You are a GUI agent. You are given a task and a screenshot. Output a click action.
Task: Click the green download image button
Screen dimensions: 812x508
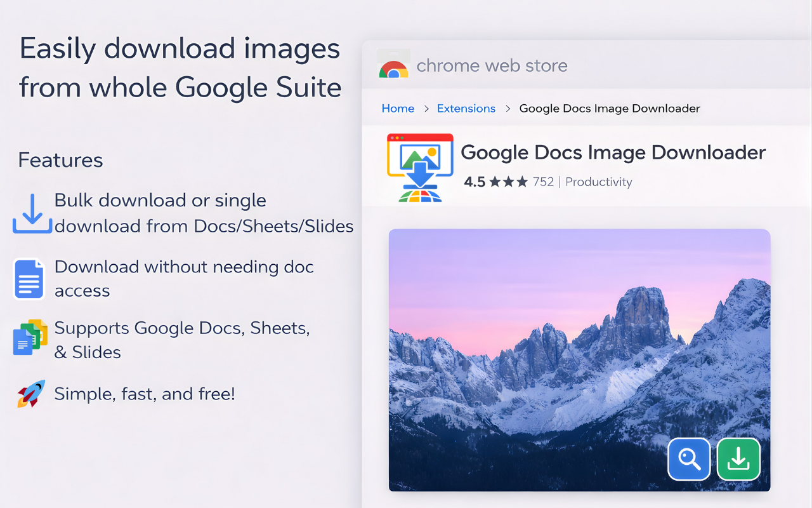(x=738, y=458)
